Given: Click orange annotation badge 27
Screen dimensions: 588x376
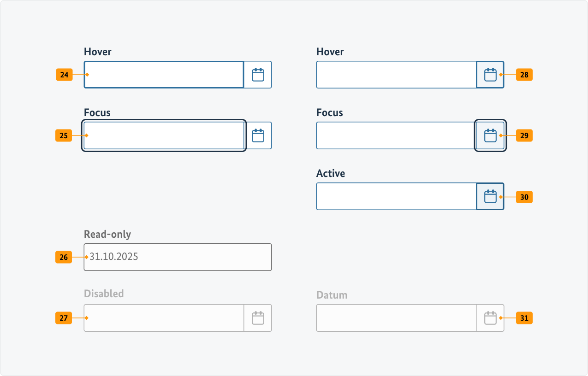Looking at the screenshot, I should (x=64, y=318).
